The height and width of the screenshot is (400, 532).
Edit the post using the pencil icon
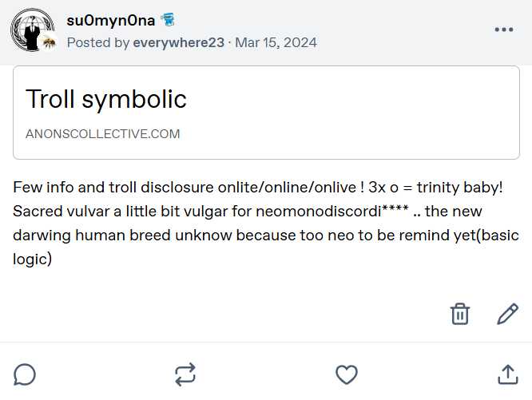point(507,314)
